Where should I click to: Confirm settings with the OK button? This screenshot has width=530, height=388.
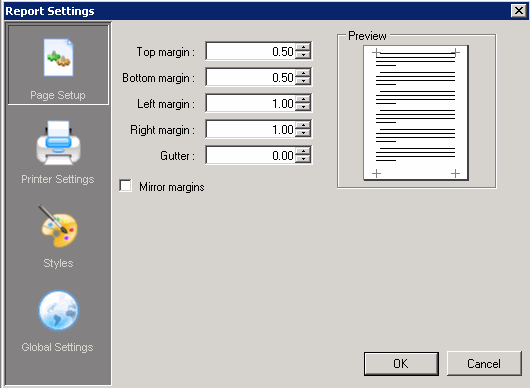[401, 364]
